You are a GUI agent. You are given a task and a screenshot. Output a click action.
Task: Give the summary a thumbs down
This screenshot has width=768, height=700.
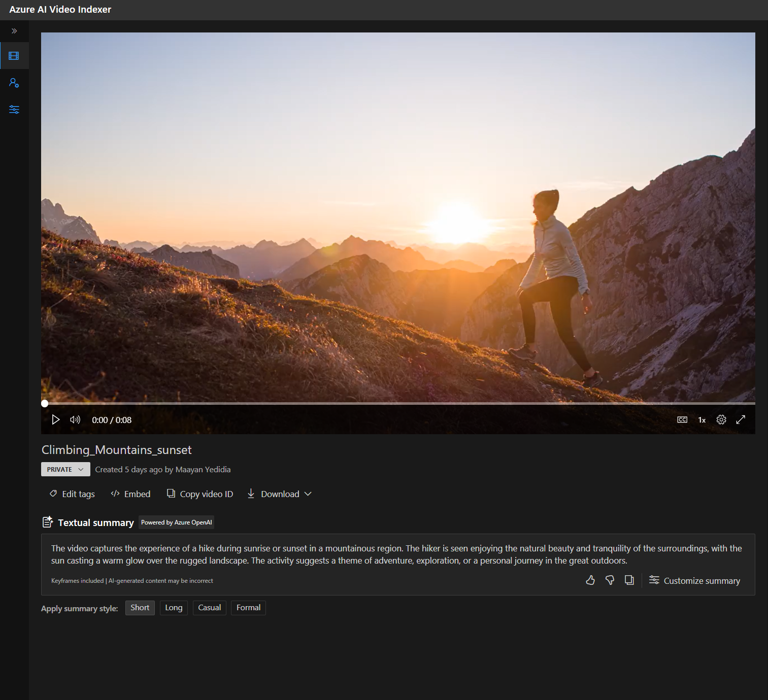tap(610, 580)
